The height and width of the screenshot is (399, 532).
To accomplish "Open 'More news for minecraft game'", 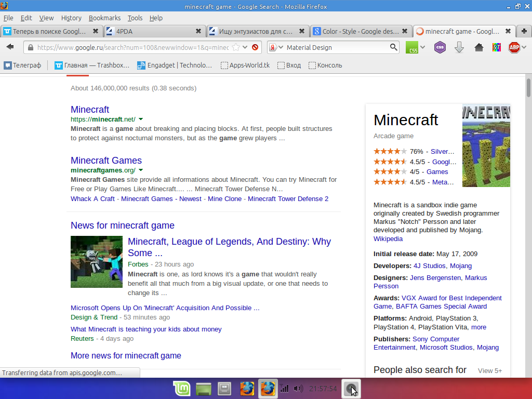I will (x=126, y=355).
